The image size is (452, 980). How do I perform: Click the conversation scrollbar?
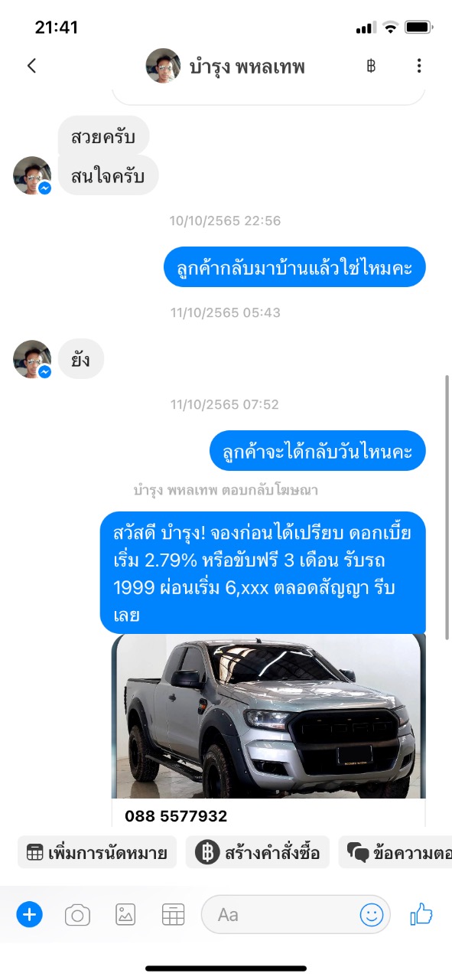pos(447,505)
